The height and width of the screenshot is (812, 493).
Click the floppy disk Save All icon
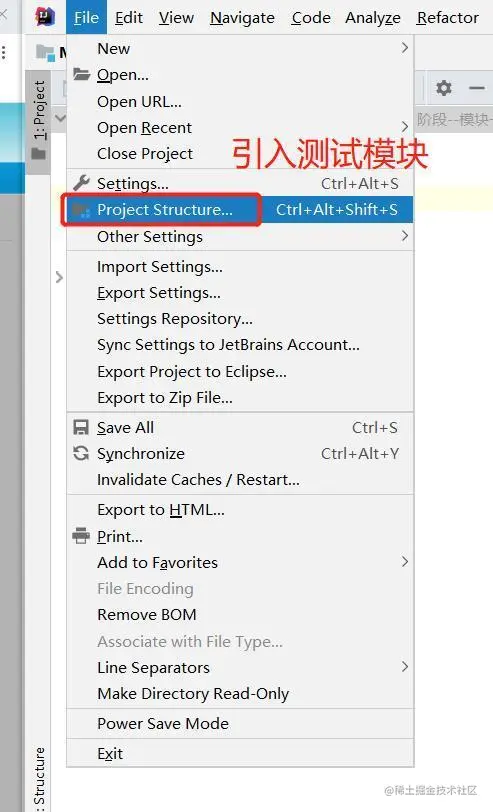[x=81, y=427]
